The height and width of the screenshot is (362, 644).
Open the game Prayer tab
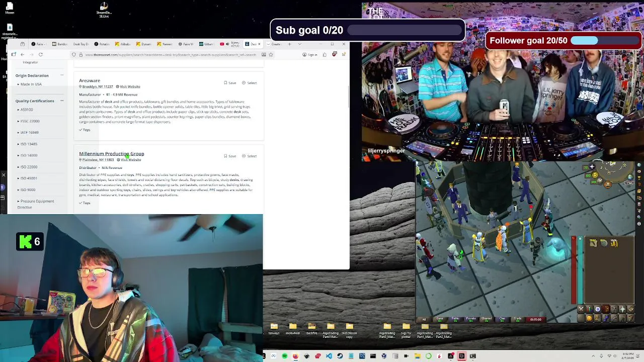click(622, 310)
